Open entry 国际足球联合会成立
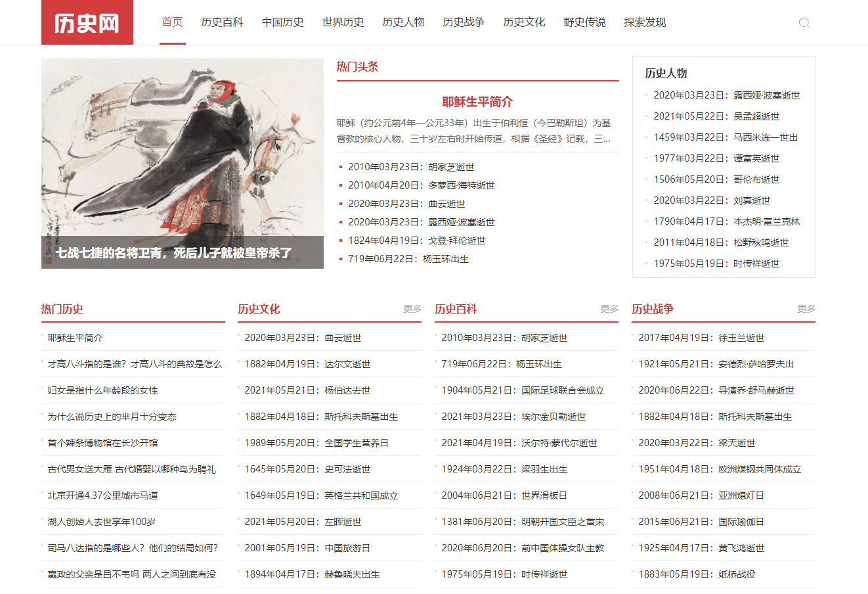This screenshot has width=868, height=594. tap(523, 390)
